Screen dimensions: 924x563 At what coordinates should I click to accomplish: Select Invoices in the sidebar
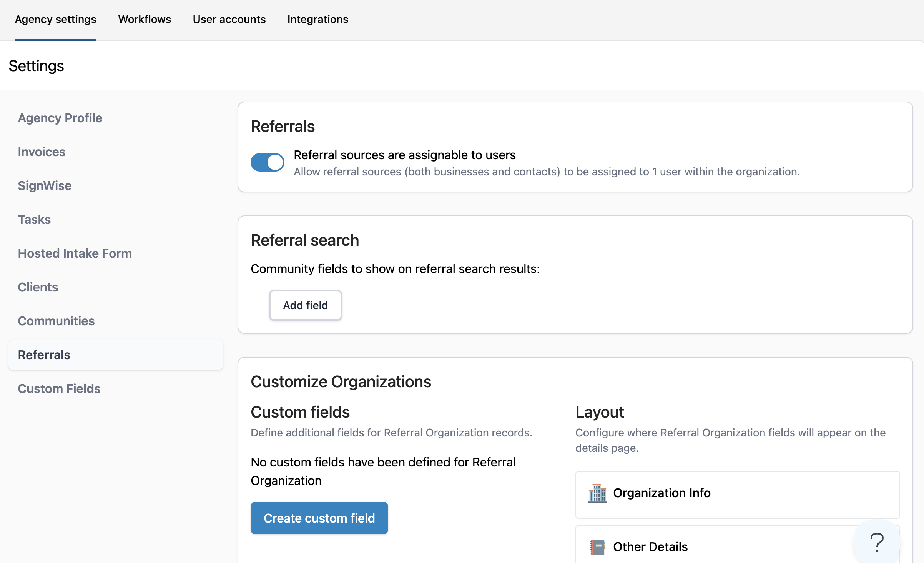click(x=42, y=152)
